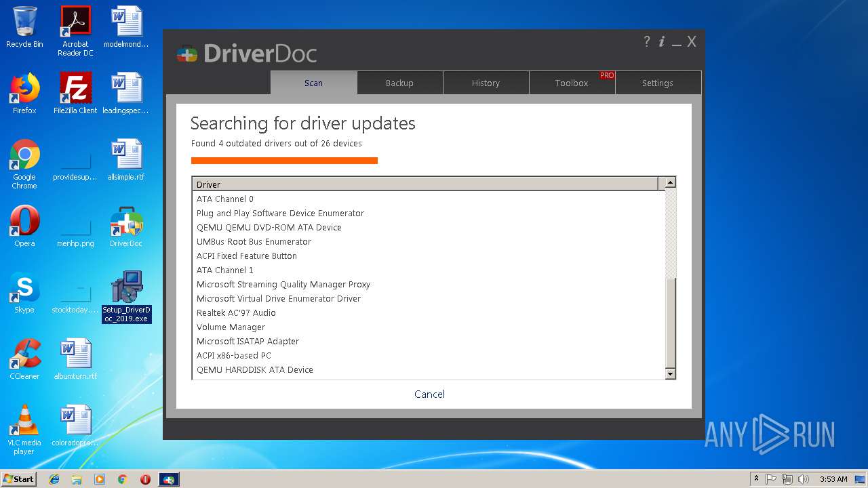Click the taskbar clock 3:53 AM
The height and width of the screenshot is (488, 868).
[833, 479]
